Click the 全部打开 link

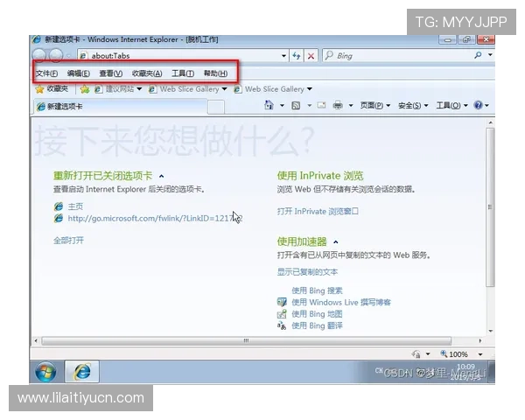click(x=68, y=241)
